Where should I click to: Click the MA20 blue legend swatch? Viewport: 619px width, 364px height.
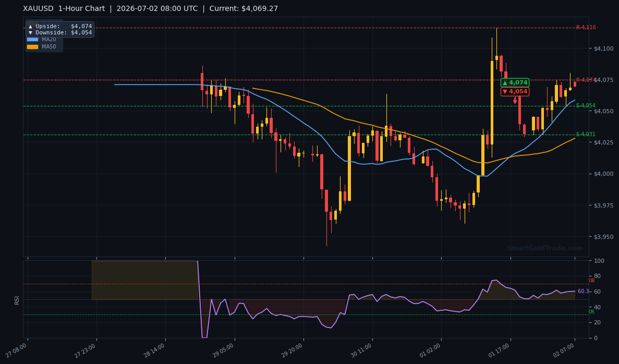point(32,40)
